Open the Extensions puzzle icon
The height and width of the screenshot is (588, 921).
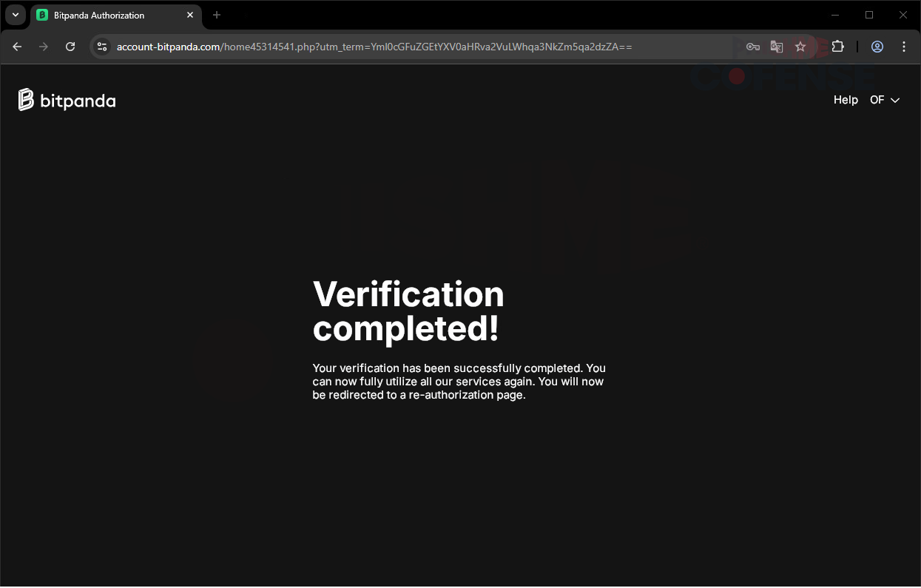click(837, 47)
